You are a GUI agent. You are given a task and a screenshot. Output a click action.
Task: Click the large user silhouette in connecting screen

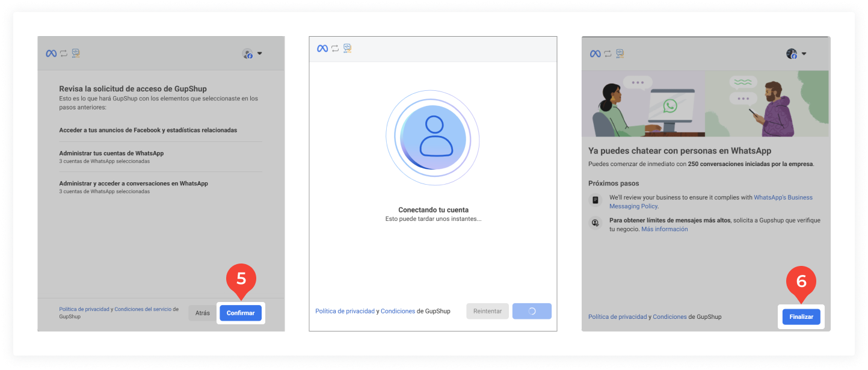click(432, 137)
